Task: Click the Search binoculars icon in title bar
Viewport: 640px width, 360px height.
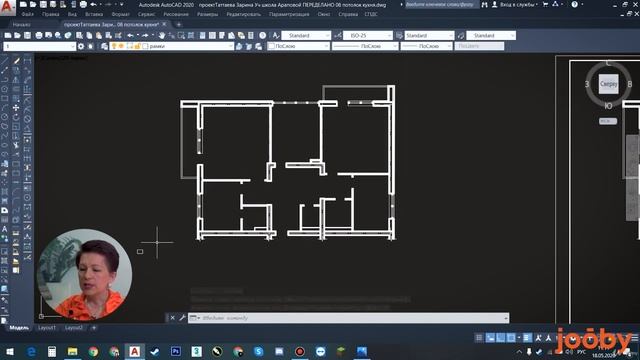Action: [x=484, y=4]
